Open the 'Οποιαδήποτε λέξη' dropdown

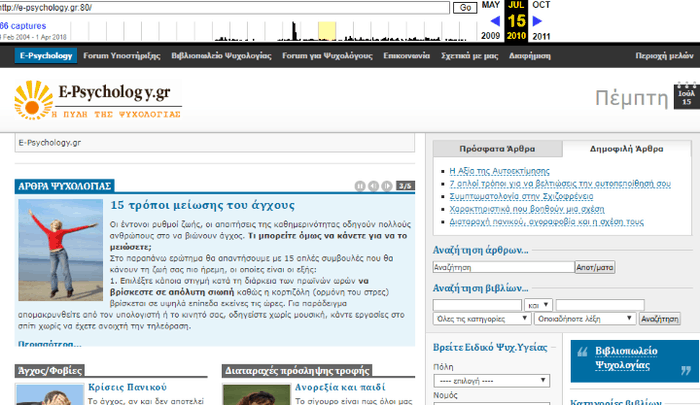tap(583, 317)
